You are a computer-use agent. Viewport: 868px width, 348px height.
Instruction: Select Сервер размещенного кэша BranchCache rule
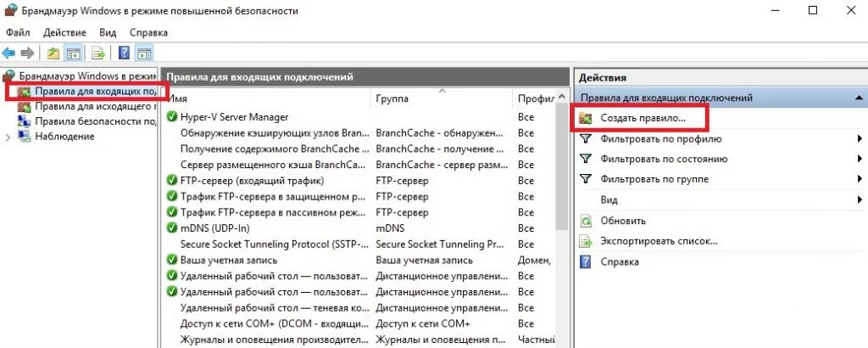275,165
